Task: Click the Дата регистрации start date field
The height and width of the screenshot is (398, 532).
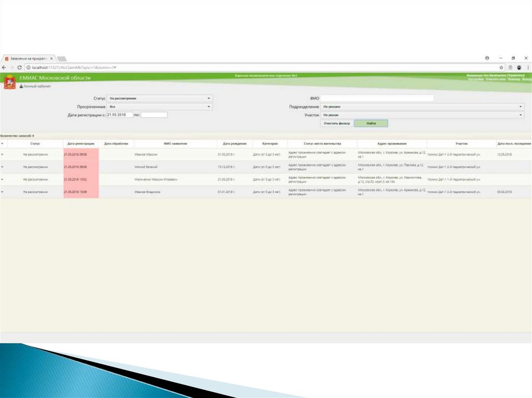Action: (119, 115)
